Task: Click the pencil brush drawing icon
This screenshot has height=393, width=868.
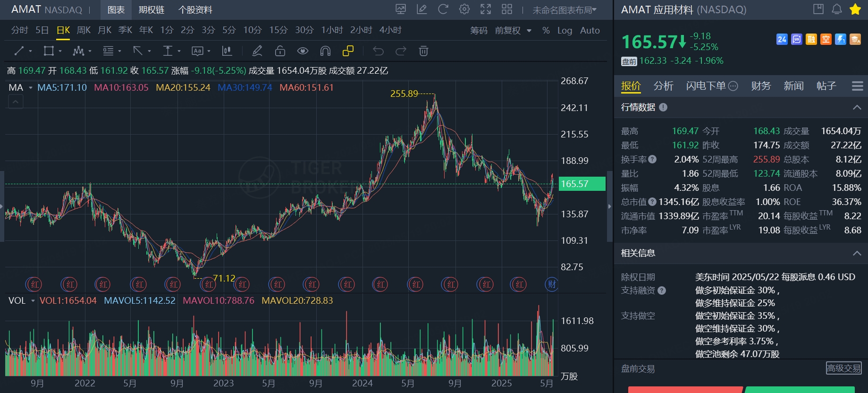Action: coord(257,51)
